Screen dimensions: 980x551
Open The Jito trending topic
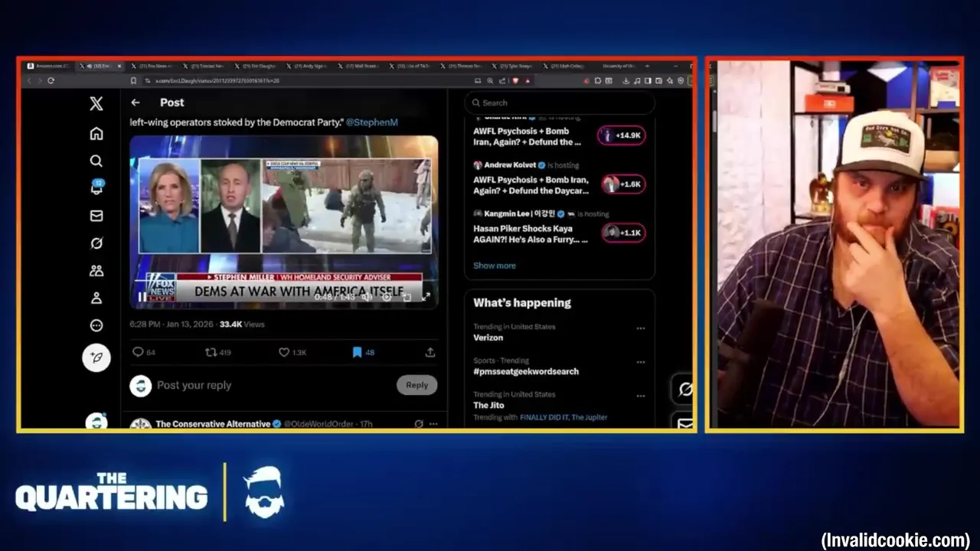pyautogui.click(x=488, y=405)
